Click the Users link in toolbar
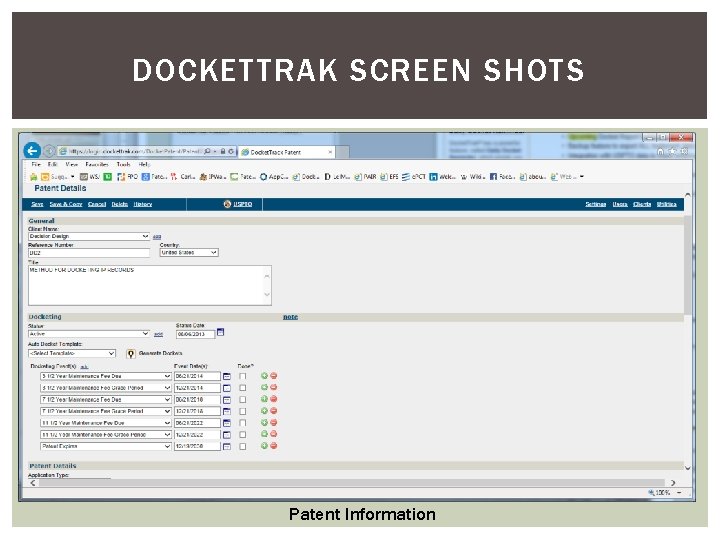 tap(620, 204)
